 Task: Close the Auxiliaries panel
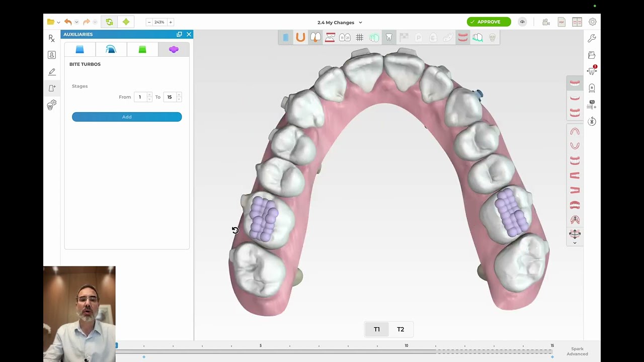point(189,34)
